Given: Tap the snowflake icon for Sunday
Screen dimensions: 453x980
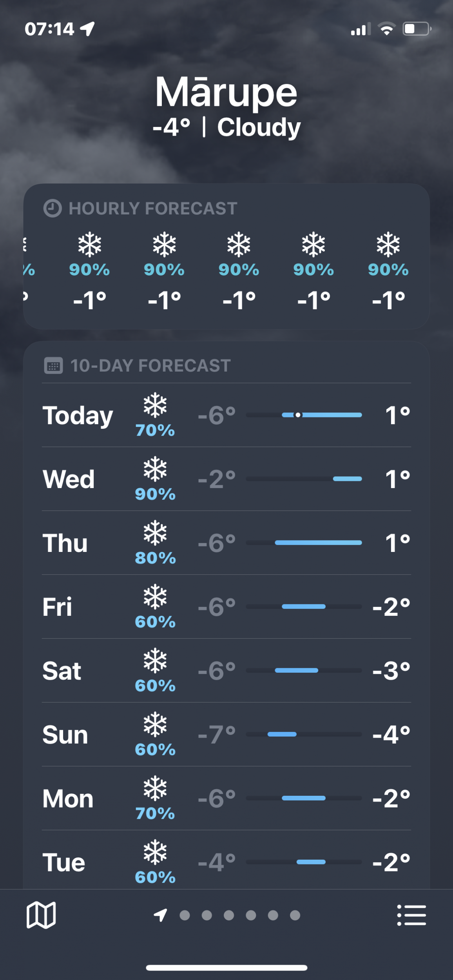Looking at the screenshot, I should [x=155, y=724].
